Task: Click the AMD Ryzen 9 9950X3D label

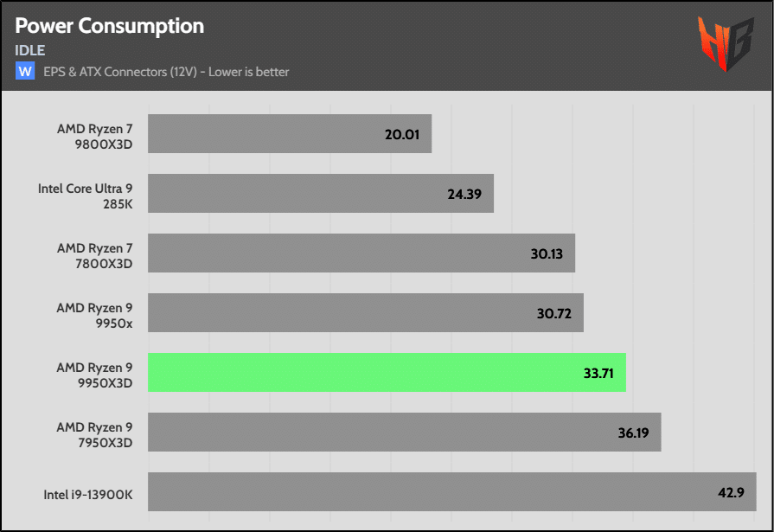Action: click(94, 375)
